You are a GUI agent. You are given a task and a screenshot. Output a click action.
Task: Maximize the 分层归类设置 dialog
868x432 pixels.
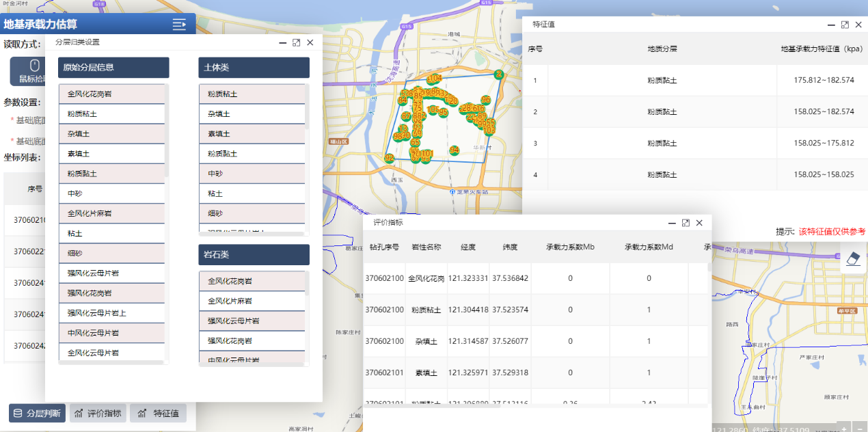pos(296,42)
